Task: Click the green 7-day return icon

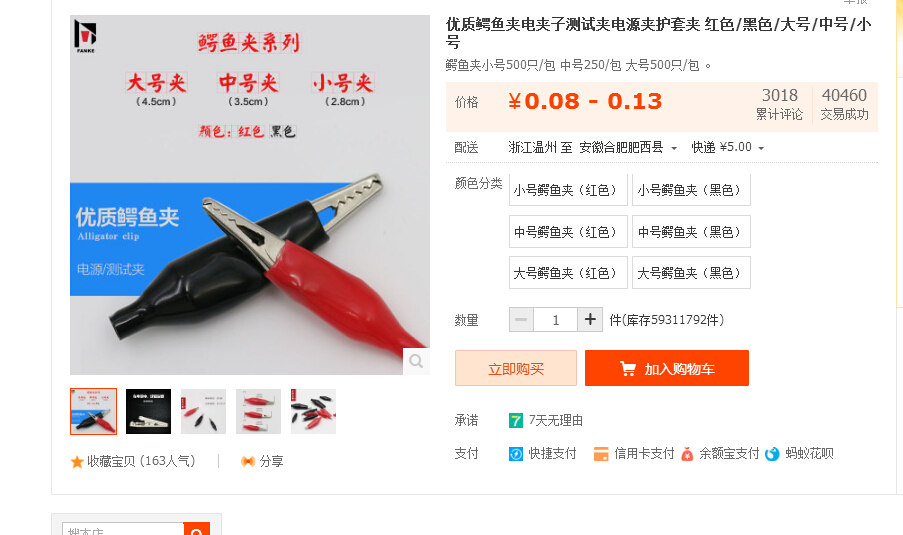Action: coord(515,421)
